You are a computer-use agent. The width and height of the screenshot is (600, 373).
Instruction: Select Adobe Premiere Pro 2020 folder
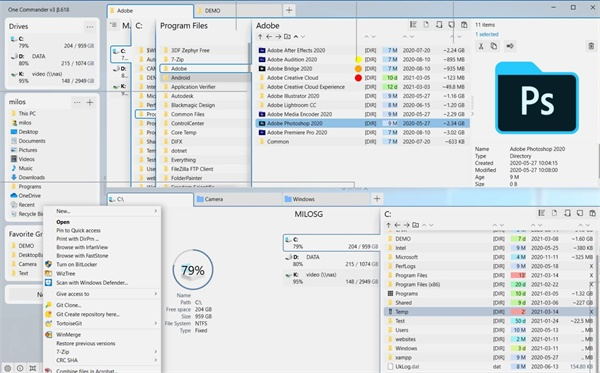[x=362, y=132]
